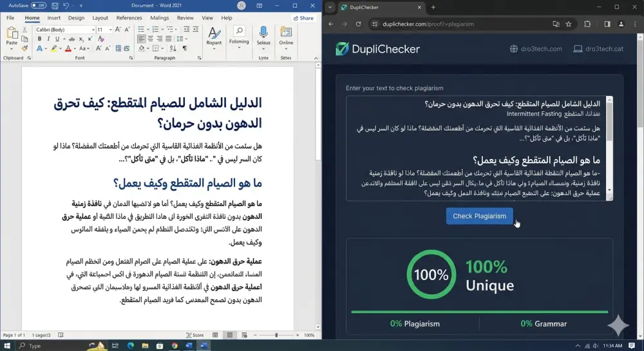Open the dro3tech.com link
Screen dimensions: 644x351
pyautogui.click(x=536, y=49)
